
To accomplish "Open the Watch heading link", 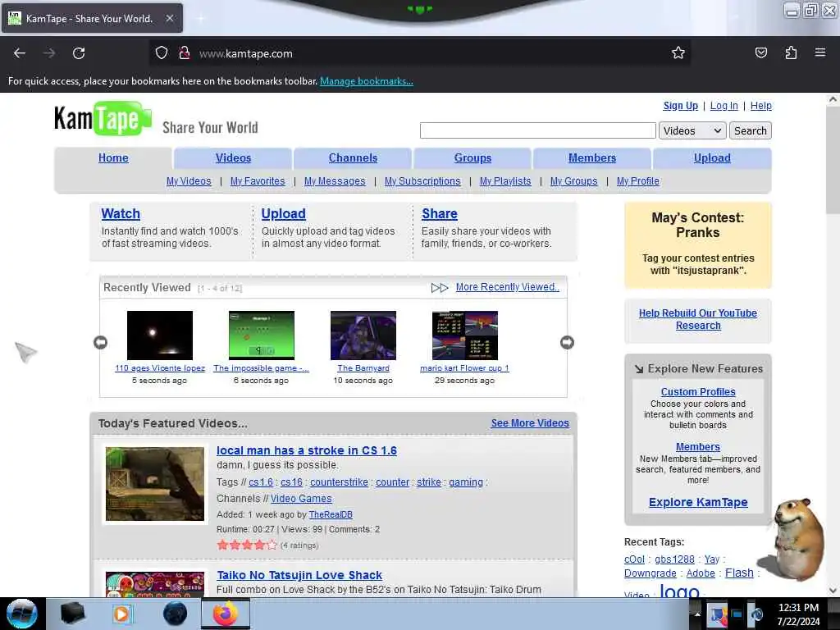I will 121,213.
